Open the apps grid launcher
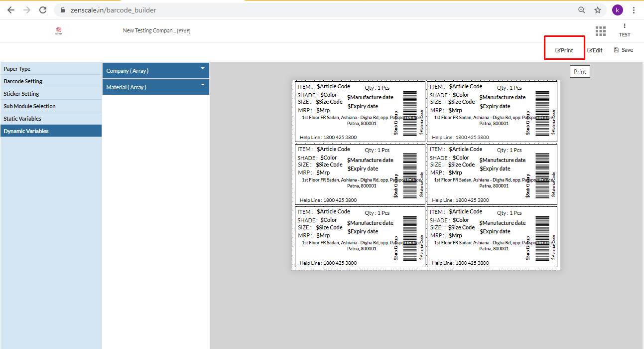 click(x=601, y=31)
